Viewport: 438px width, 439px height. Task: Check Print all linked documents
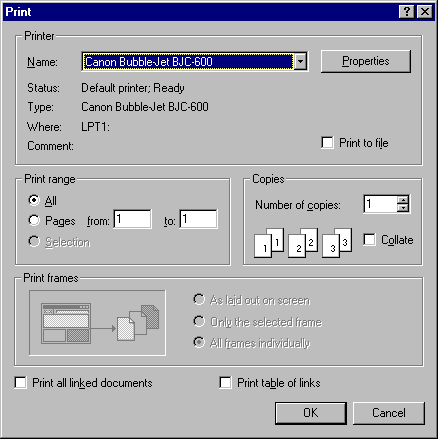(x=21, y=383)
